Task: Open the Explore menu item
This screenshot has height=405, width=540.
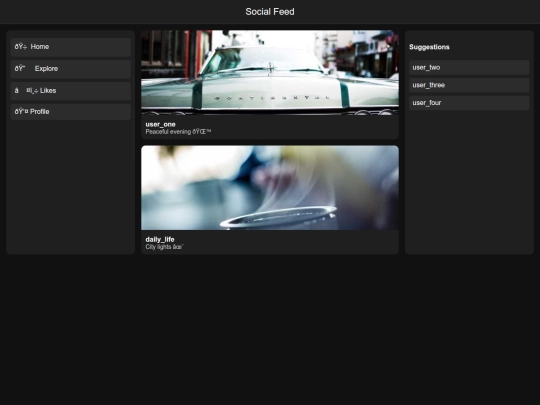Action: [71, 69]
